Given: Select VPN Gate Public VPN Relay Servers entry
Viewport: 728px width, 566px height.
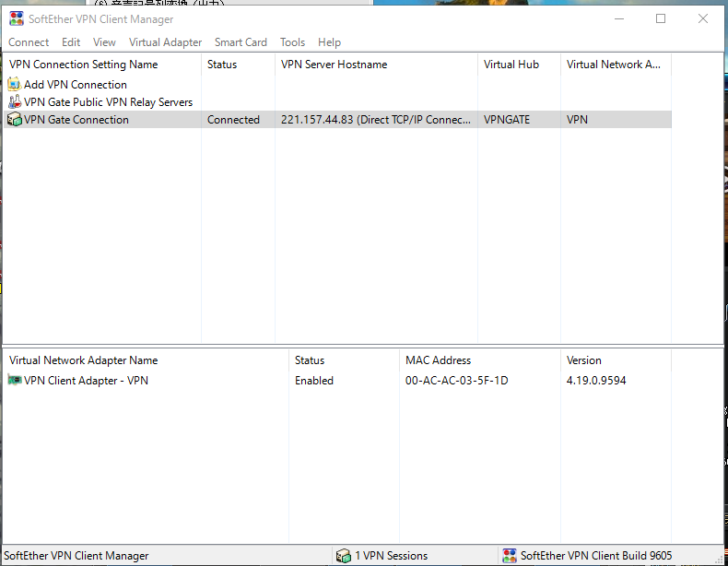Looking at the screenshot, I should [108, 102].
